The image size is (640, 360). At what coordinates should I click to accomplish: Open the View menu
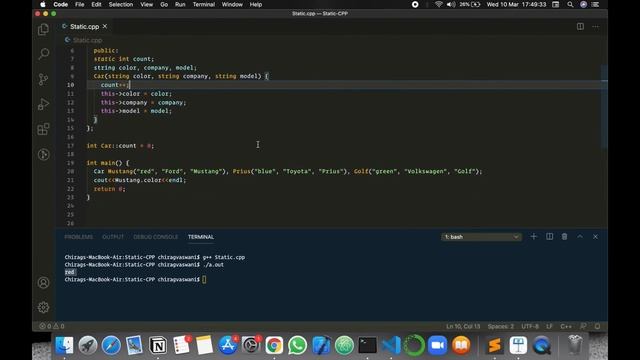point(147,4)
